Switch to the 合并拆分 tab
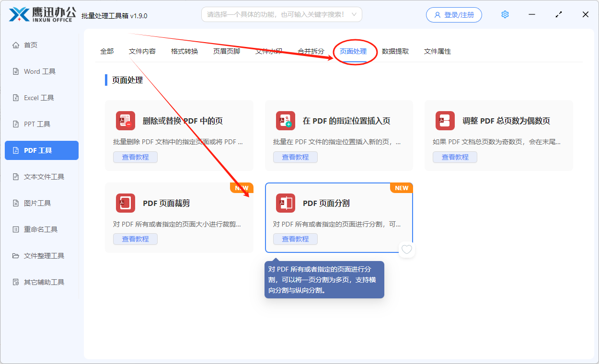This screenshot has width=599, height=364. pyautogui.click(x=311, y=51)
